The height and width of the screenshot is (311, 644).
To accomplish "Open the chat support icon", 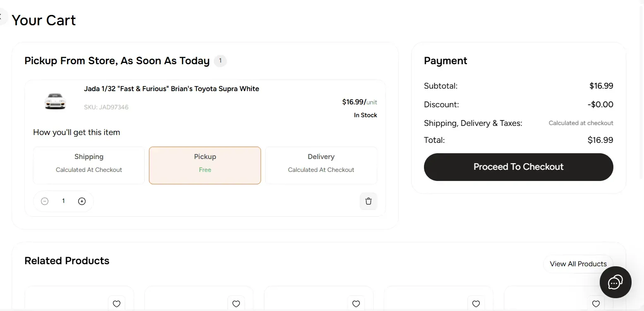I will click(615, 282).
